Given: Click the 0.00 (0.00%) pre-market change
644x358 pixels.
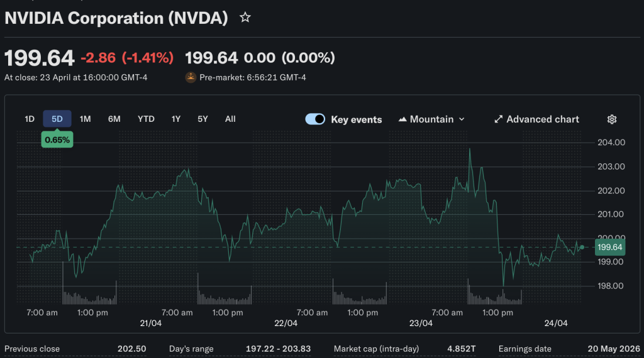Looking at the screenshot, I should click(289, 58).
